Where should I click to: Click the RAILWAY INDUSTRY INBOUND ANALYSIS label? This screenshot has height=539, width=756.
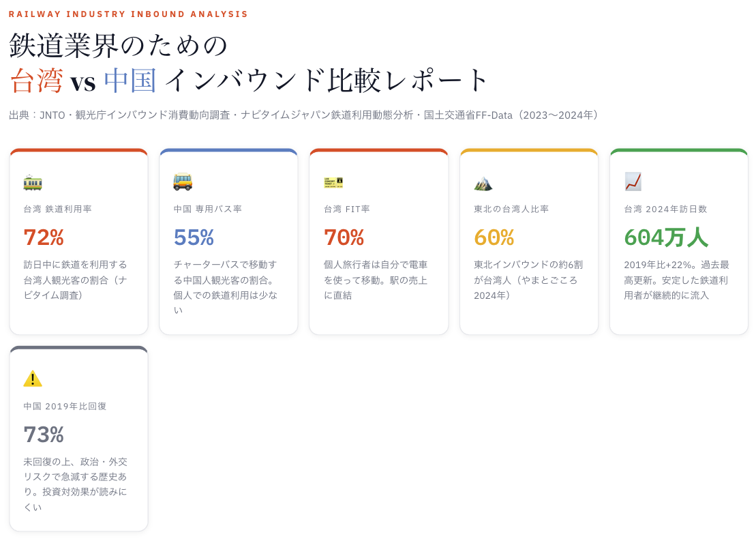coord(128,14)
